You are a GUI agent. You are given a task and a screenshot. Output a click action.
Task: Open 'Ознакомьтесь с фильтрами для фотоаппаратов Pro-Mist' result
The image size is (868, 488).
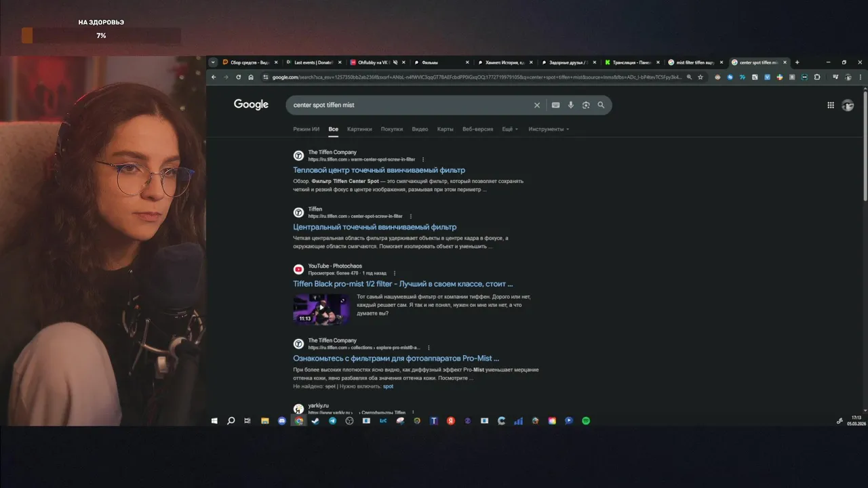tap(396, 359)
